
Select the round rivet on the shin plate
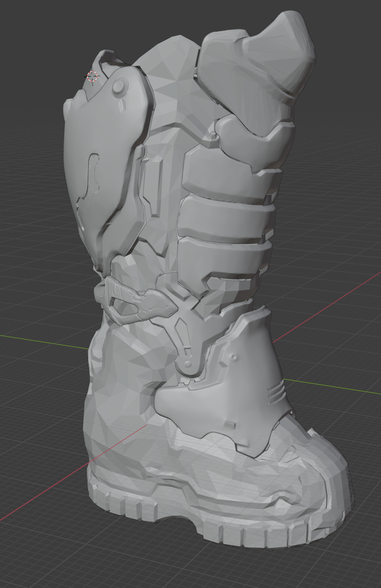click(x=118, y=87)
